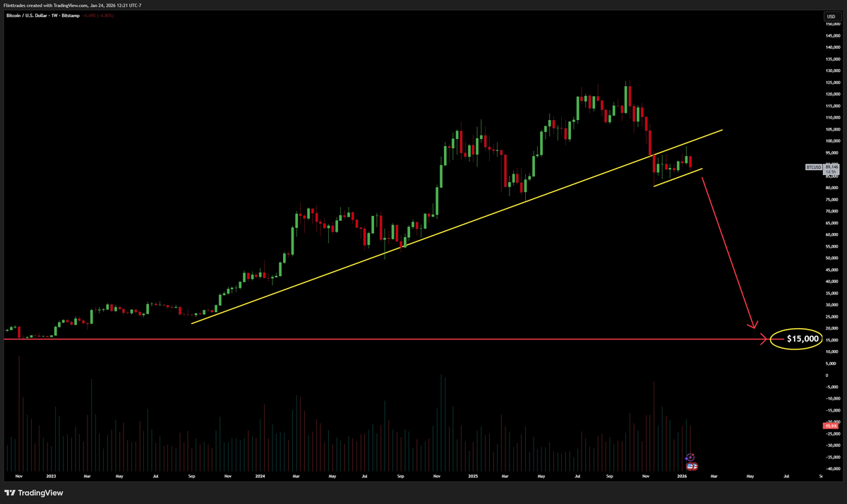Image resolution: width=847 pixels, height=504 pixels.
Task: Click the 150,000 price scale label
Action: pos(832,25)
